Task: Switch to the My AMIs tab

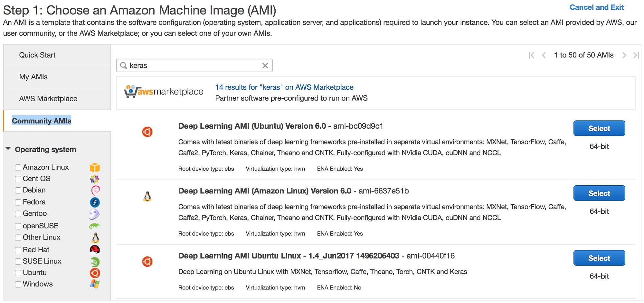Action: (x=33, y=77)
